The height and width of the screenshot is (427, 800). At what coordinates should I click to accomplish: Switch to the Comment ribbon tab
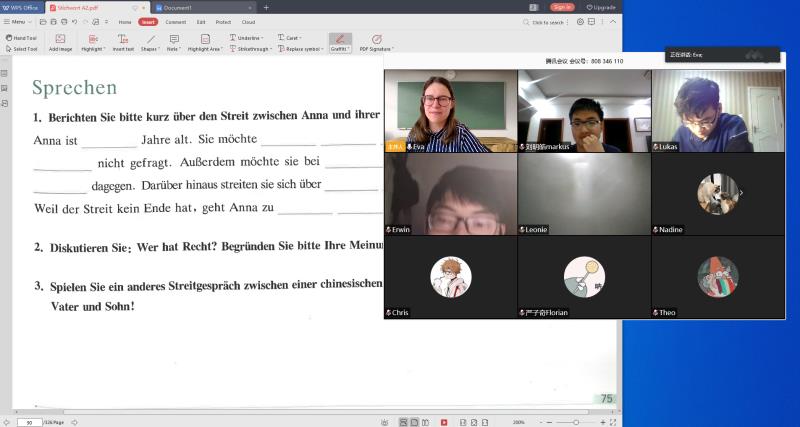(x=175, y=21)
